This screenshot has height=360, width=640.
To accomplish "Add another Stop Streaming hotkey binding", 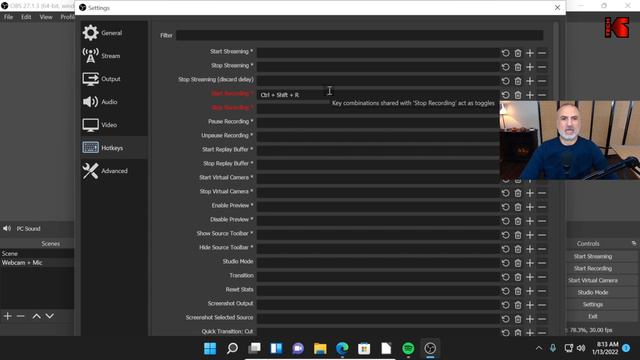I will tap(530, 67).
